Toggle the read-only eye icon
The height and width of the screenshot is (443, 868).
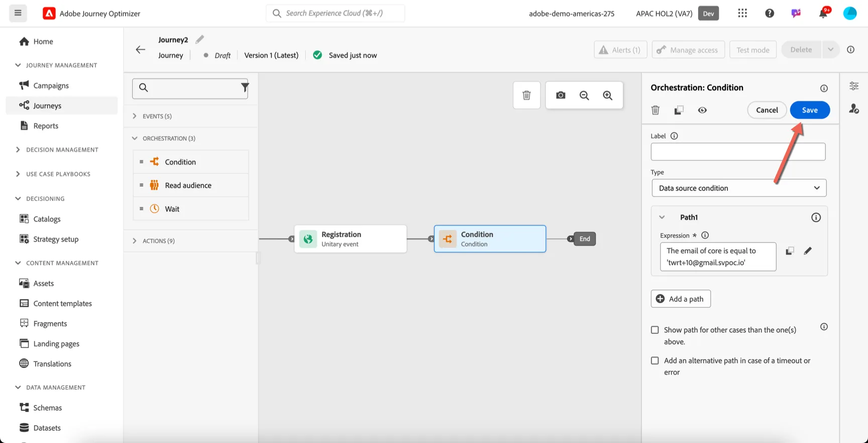[x=702, y=110]
